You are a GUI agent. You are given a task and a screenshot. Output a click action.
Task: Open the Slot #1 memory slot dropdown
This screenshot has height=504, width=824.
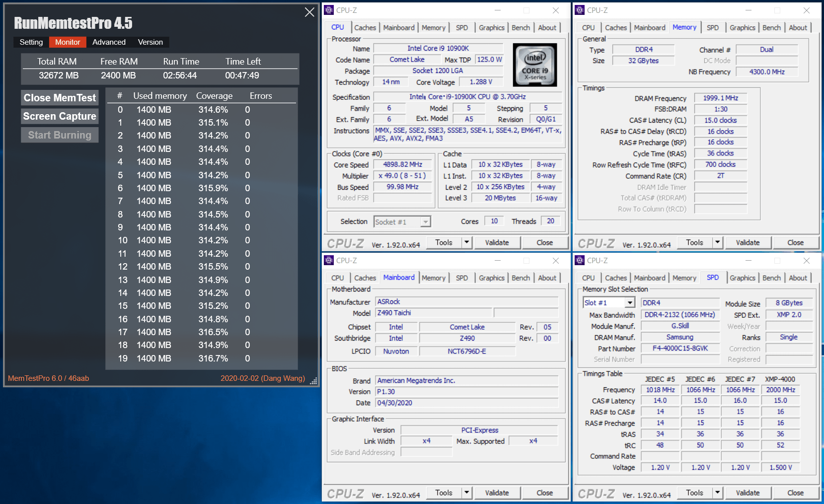coord(630,303)
